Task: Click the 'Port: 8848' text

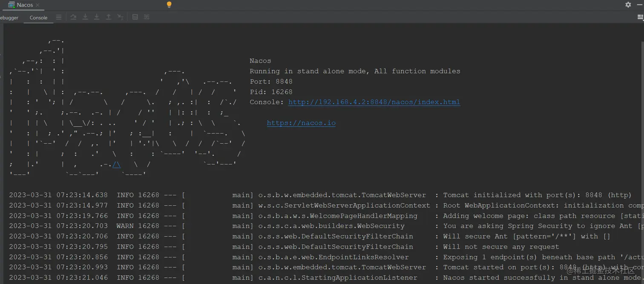Action: click(x=271, y=82)
